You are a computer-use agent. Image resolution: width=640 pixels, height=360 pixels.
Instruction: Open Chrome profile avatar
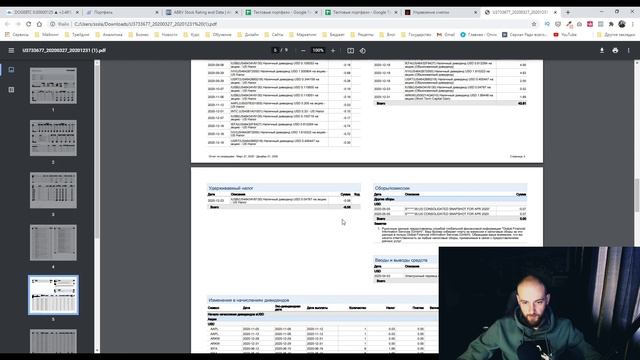[622, 24]
